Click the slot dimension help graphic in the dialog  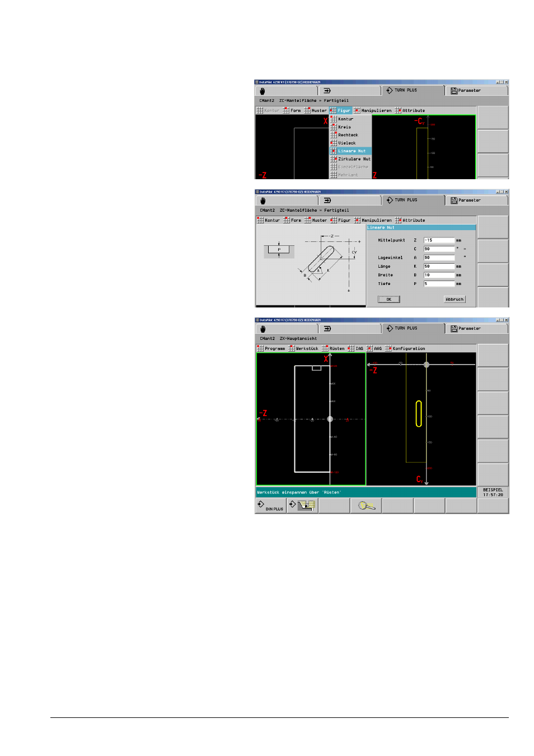click(311, 264)
